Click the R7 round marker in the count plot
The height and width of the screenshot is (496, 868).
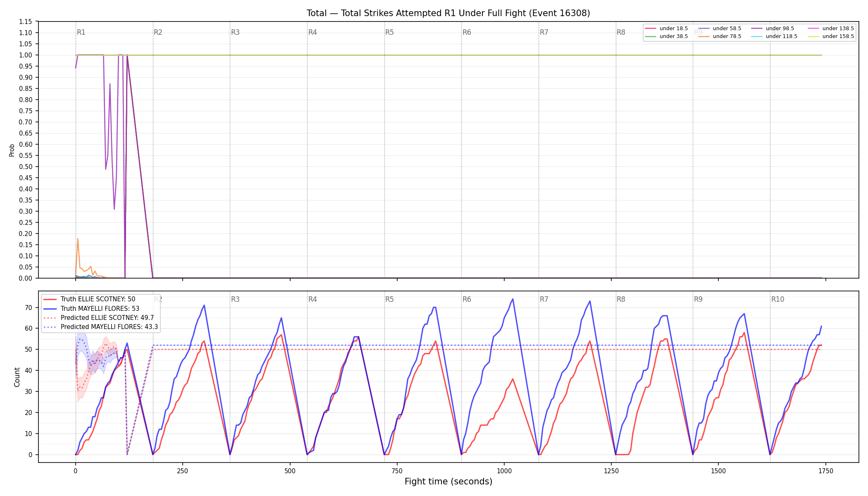[544, 299]
